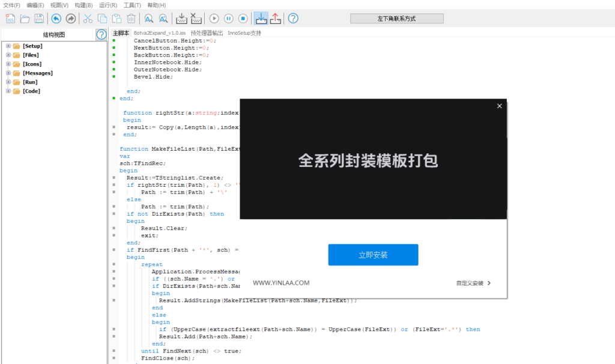Pause the running compilation
The height and width of the screenshot is (364, 615).
point(228,18)
